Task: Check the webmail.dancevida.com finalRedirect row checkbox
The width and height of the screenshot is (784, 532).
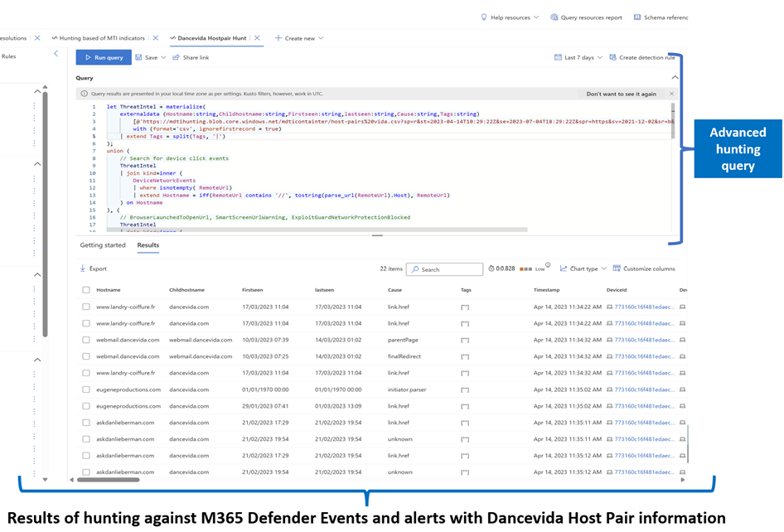Action: click(x=86, y=356)
